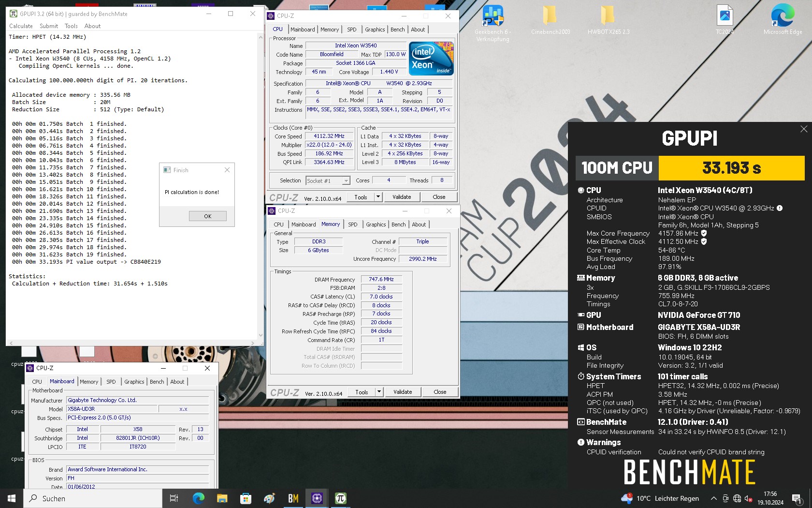Open HWBOT X265 2.3 folder icon
The image size is (812, 508).
tap(608, 20)
